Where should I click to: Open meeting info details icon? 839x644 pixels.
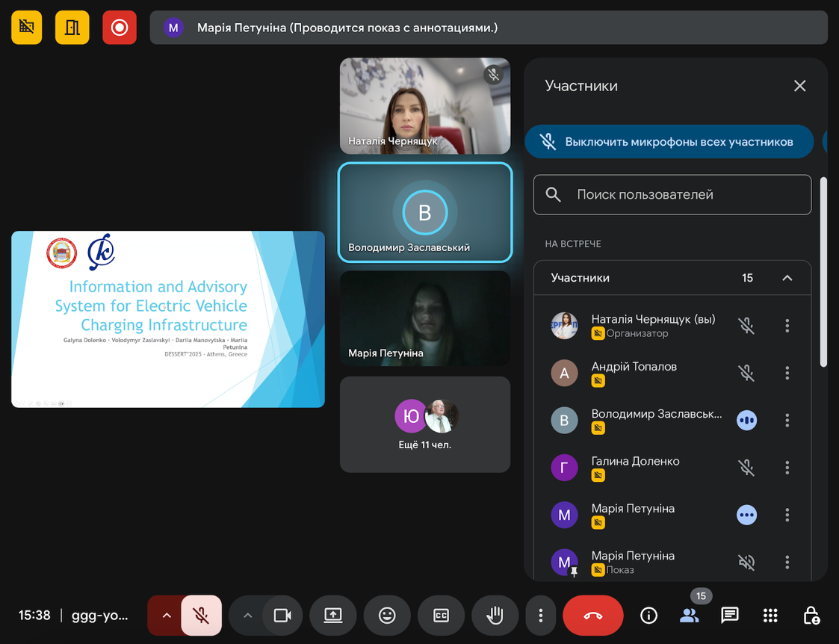coord(648,616)
